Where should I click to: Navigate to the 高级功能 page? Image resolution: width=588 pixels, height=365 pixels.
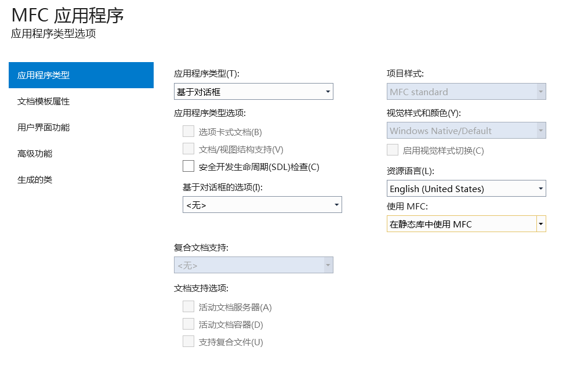81,153
